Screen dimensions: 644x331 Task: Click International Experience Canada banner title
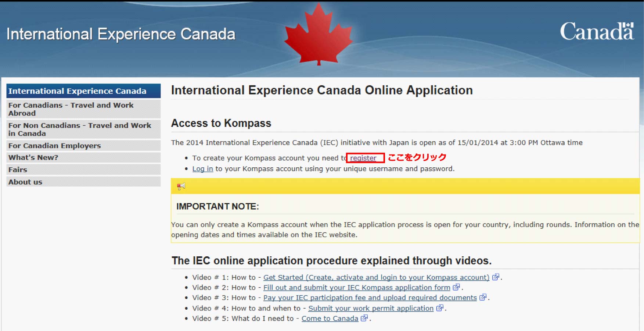point(121,34)
